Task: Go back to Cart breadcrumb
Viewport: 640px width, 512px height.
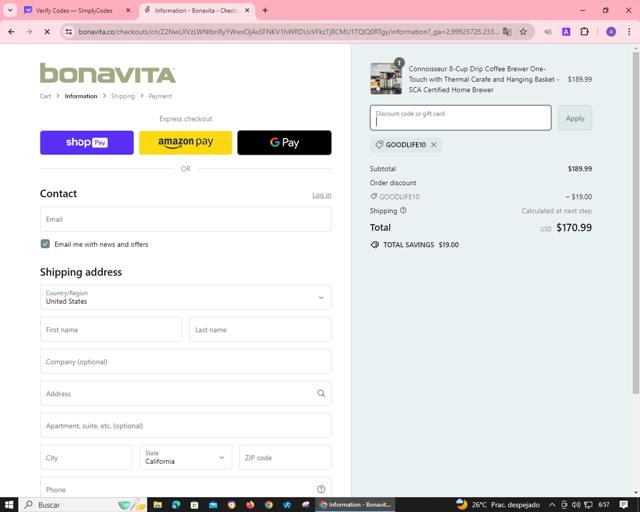Action: (x=45, y=96)
